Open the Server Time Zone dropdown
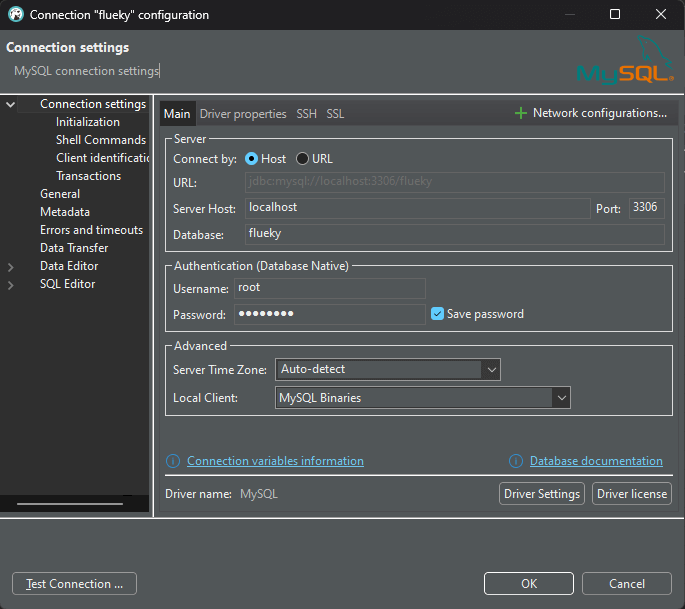685x609 pixels. pos(490,370)
